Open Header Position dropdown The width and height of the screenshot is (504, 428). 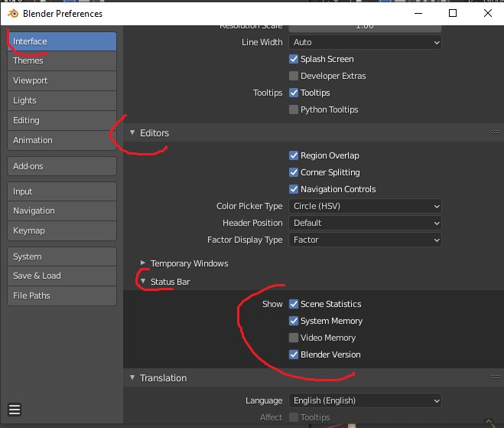point(365,223)
